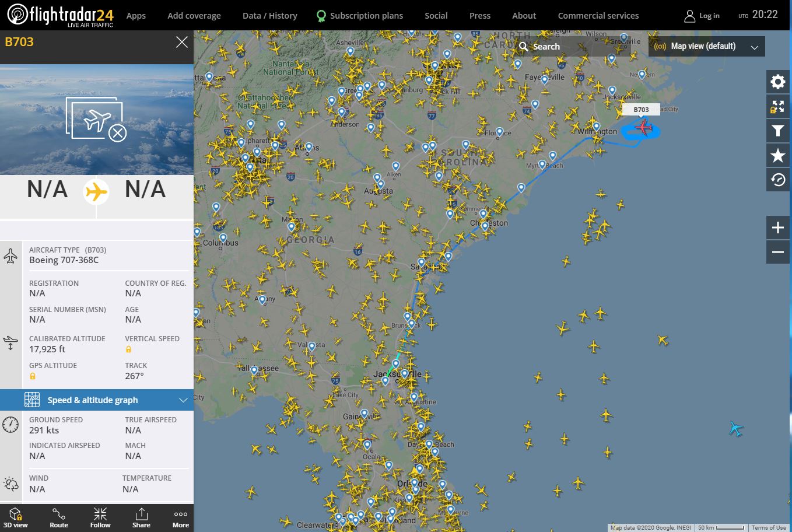
Task: Select the blue aircraft over the ocean
Action: 736,429
